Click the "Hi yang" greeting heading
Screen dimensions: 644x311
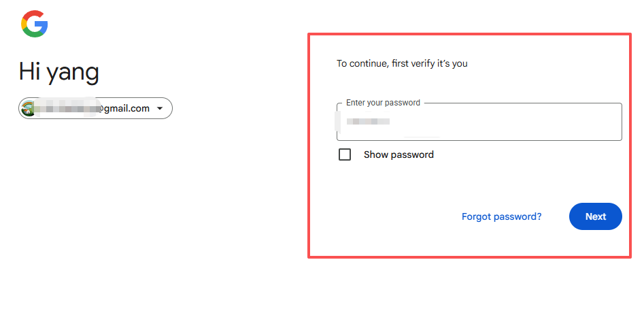coord(59,71)
